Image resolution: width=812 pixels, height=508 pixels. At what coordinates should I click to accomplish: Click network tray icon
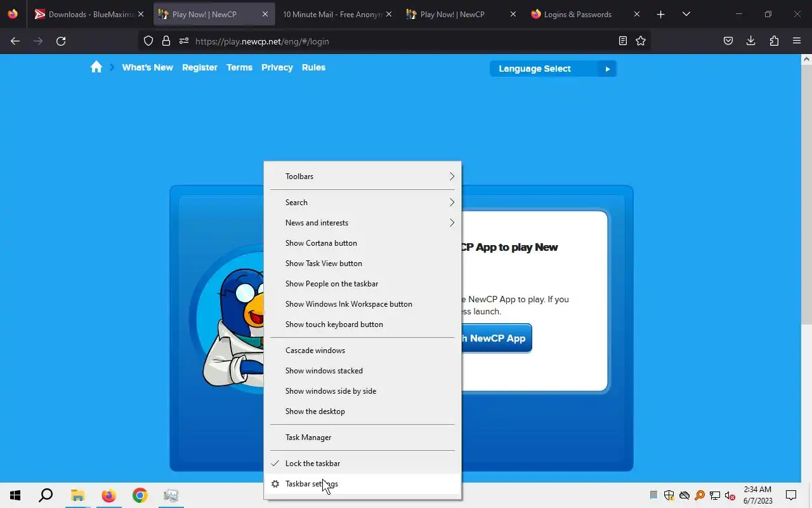click(x=715, y=495)
